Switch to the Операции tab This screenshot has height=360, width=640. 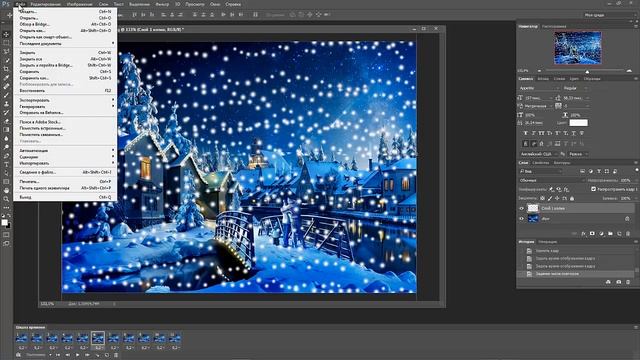tap(547, 242)
